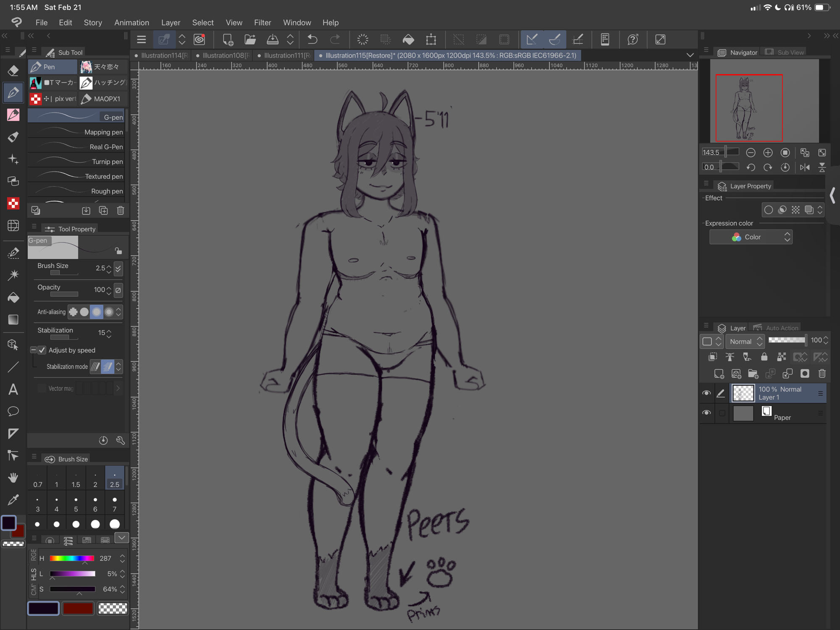The image size is (840, 630).
Task: Click the Undo arrow in command bar
Action: click(312, 40)
